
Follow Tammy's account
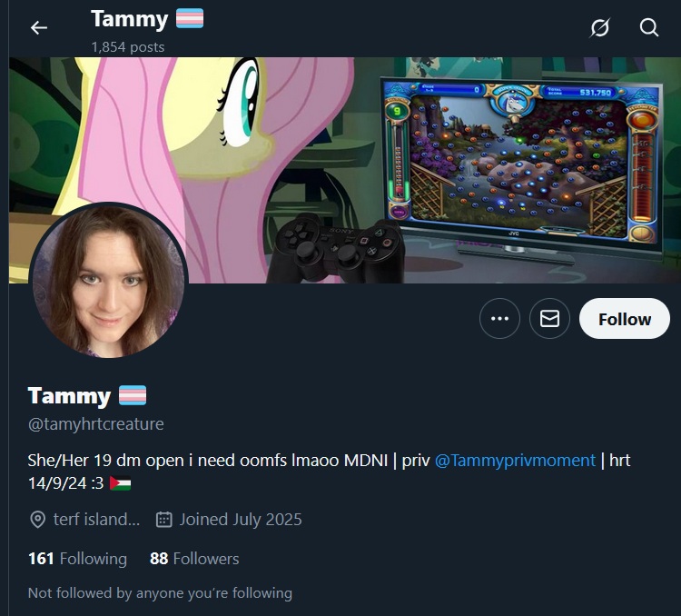[x=625, y=319]
